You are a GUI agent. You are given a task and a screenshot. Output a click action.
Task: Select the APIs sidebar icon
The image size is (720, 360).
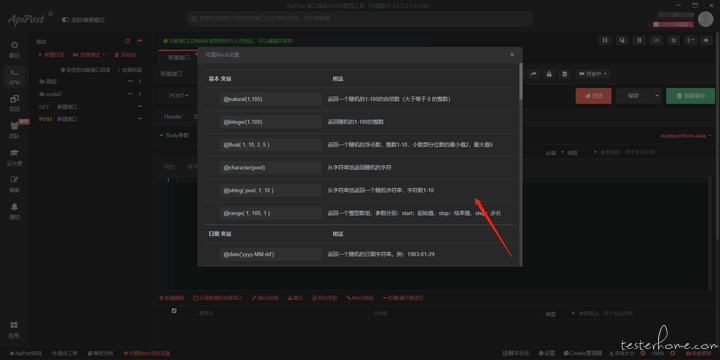[x=14, y=77]
